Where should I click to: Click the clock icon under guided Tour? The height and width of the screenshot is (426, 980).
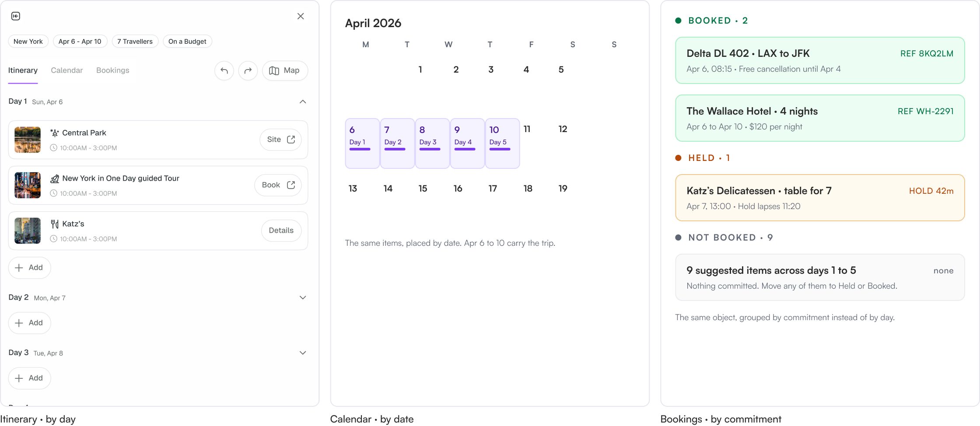coord(53,193)
